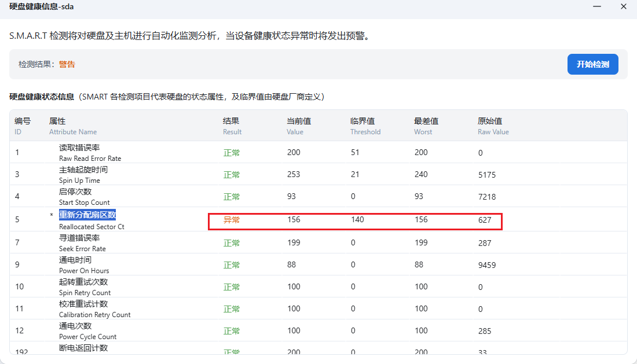
Task: Click the highlighted 重新分配扇区数 attribute name
Action: tap(87, 215)
